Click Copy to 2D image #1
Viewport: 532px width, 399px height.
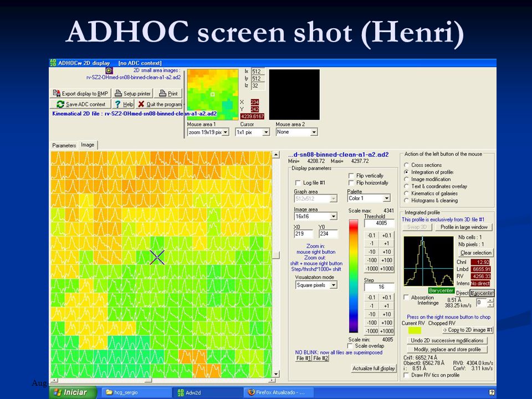[468, 330]
